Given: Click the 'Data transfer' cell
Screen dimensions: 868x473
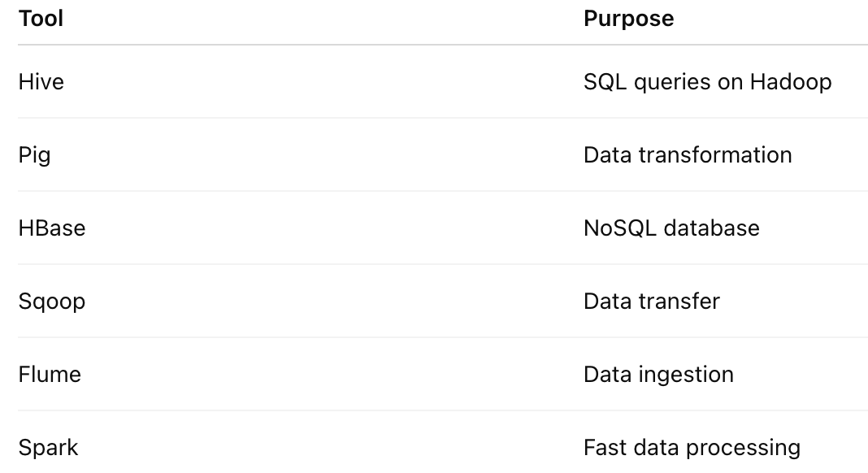Looking at the screenshot, I should 652,302.
